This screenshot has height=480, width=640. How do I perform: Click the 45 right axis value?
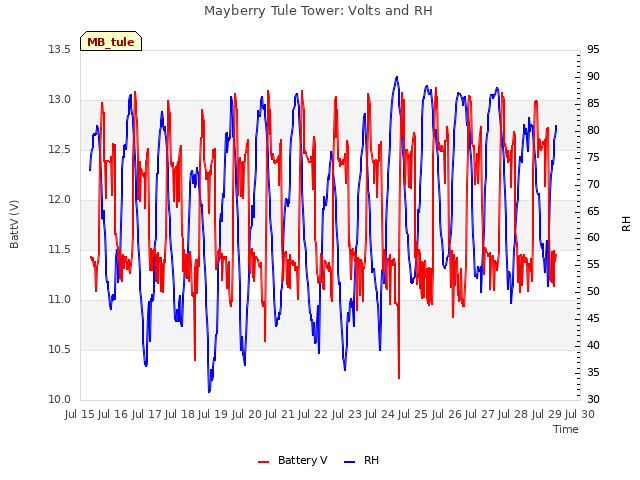pos(593,319)
